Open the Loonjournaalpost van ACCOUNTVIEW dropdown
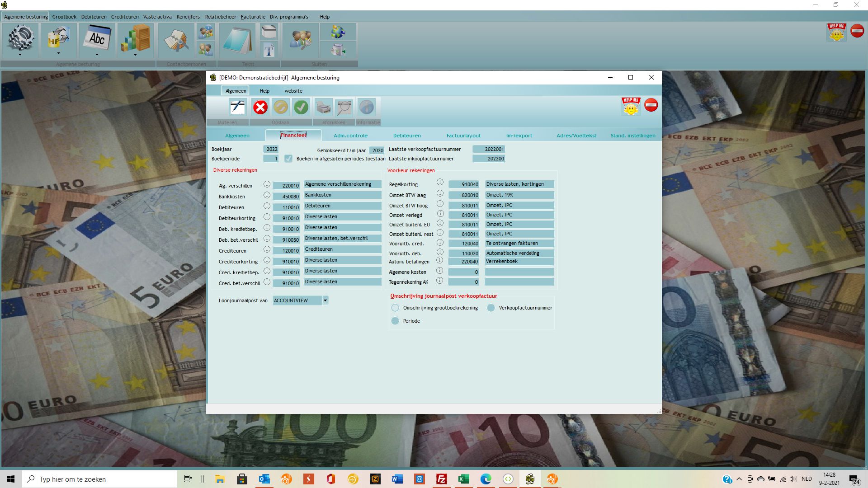The width and height of the screenshot is (868, 488). 325,300
